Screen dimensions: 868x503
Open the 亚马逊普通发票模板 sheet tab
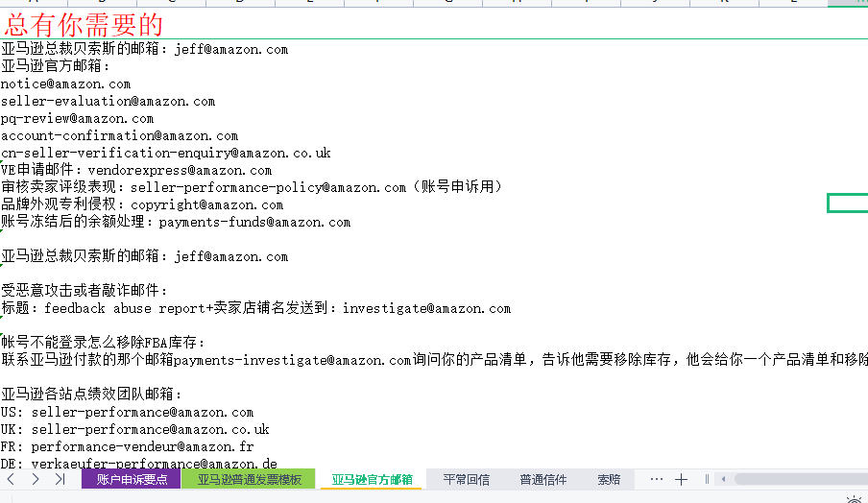click(249, 479)
